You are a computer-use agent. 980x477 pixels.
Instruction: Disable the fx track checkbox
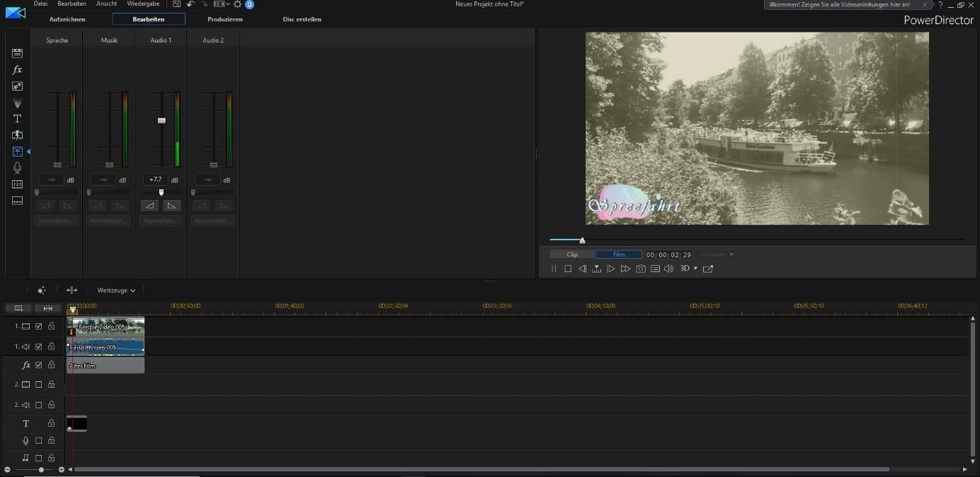38,365
